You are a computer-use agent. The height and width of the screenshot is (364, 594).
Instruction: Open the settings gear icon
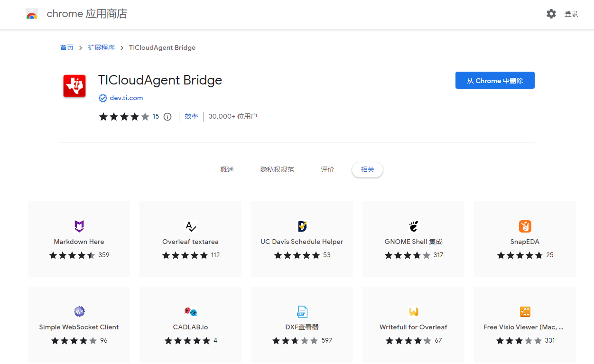(x=551, y=14)
